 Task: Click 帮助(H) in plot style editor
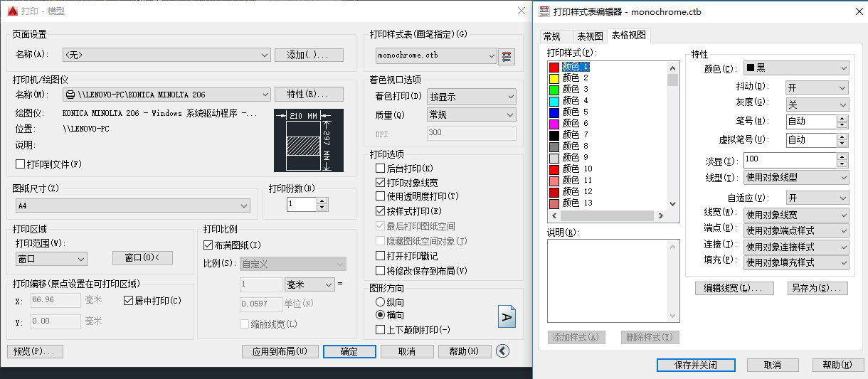[837, 365]
